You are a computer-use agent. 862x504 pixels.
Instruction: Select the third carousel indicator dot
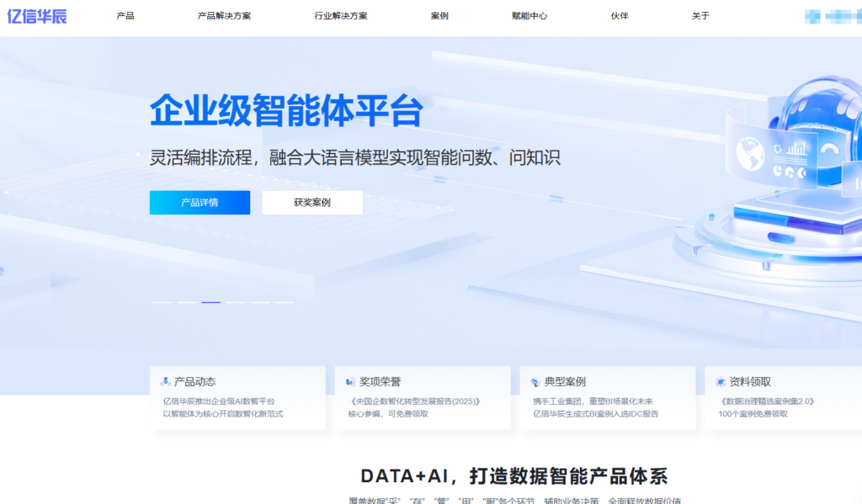click(211, 301)
